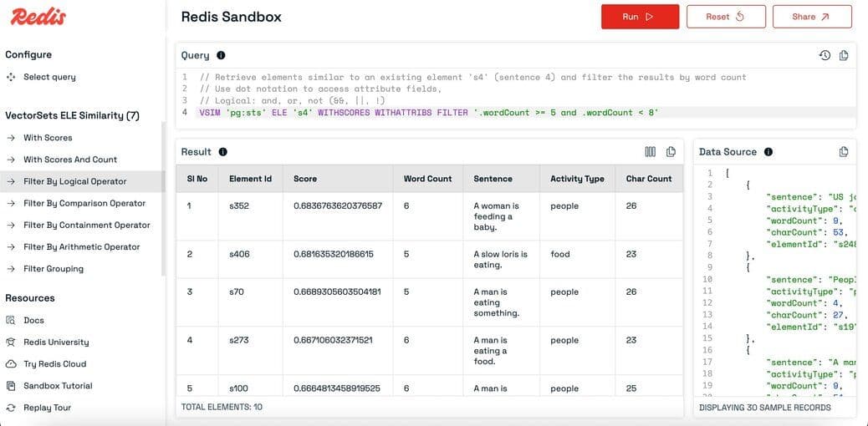The height and width of the screenshot is (426, 868).
Task: Copy the Data Source JSON icon
Action: 844,152
